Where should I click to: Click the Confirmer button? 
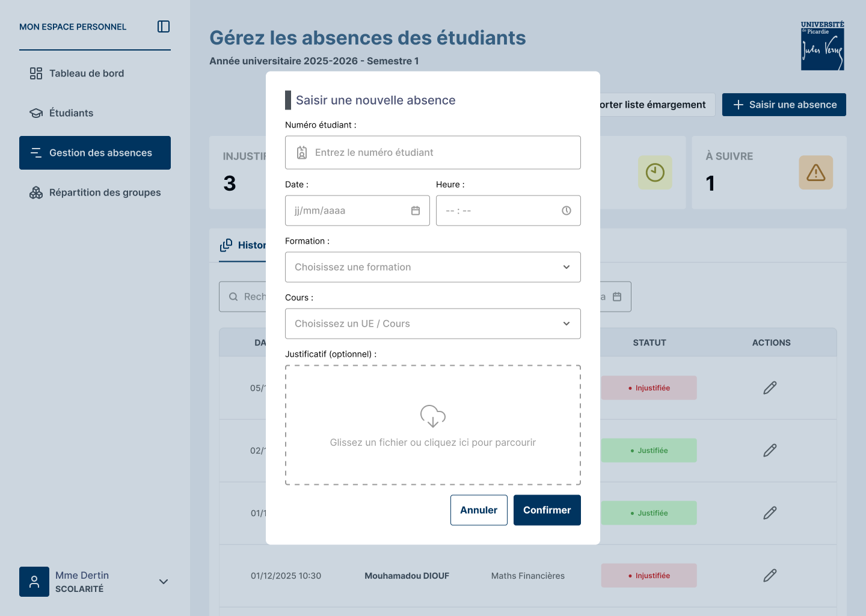click(547, 510)
